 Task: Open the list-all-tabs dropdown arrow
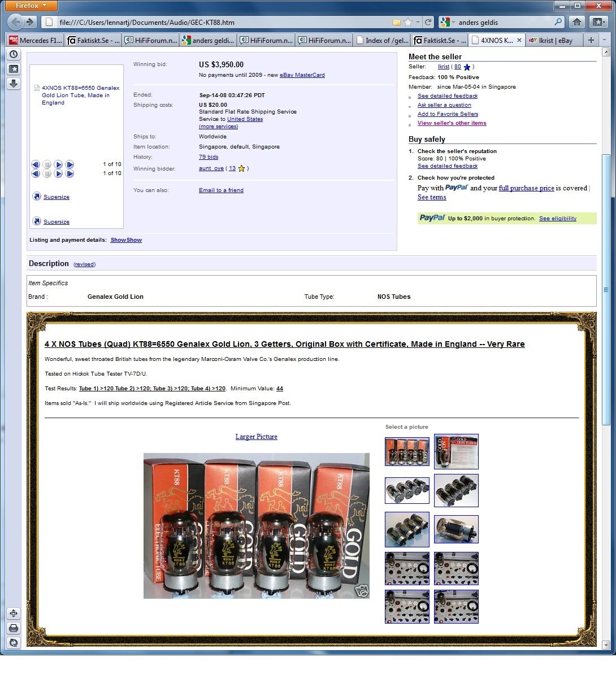coord(604,40)
